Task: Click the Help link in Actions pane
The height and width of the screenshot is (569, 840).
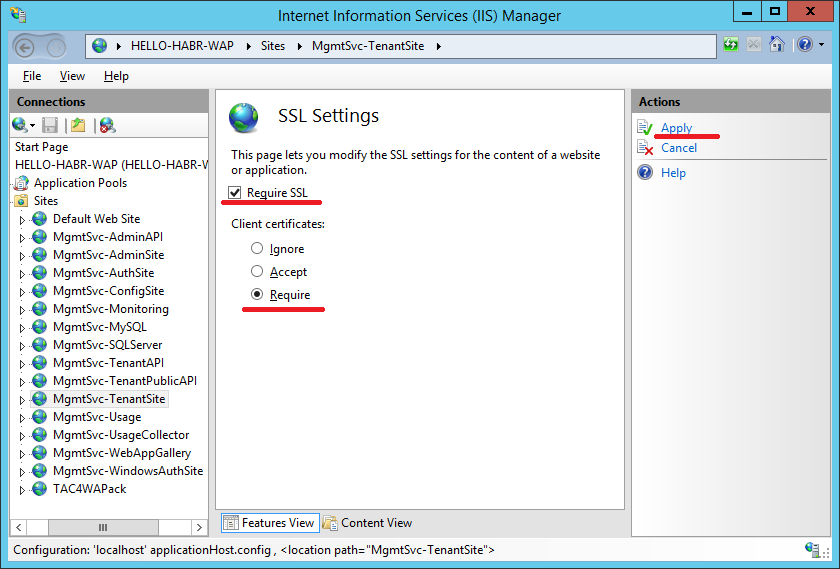Action: coord(673,173)
